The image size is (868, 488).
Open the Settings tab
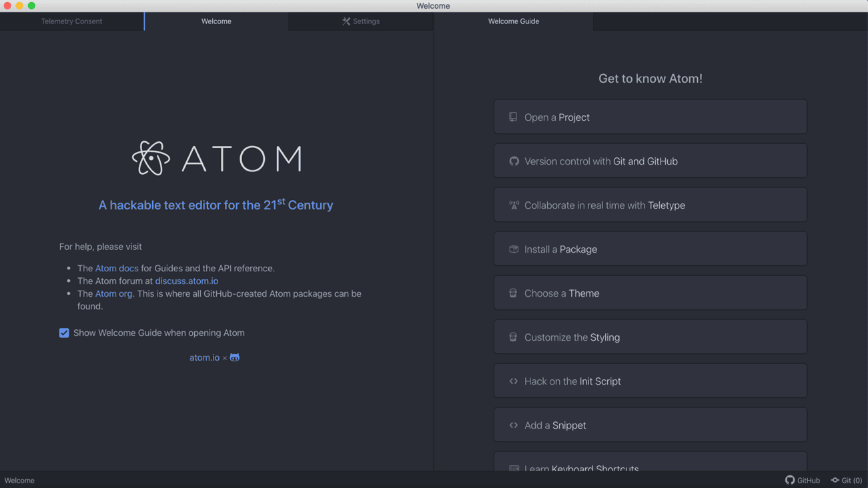coord(361,21)
